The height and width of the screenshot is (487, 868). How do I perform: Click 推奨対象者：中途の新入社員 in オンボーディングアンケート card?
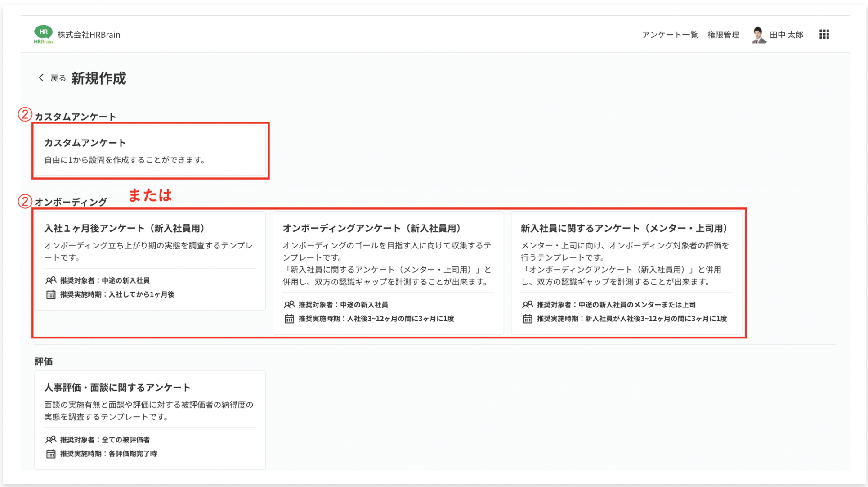[343, 305]
